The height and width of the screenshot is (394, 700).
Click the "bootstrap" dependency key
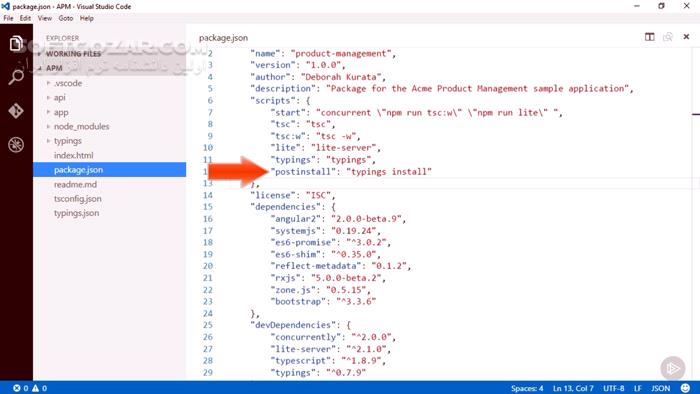coord(298,301)
